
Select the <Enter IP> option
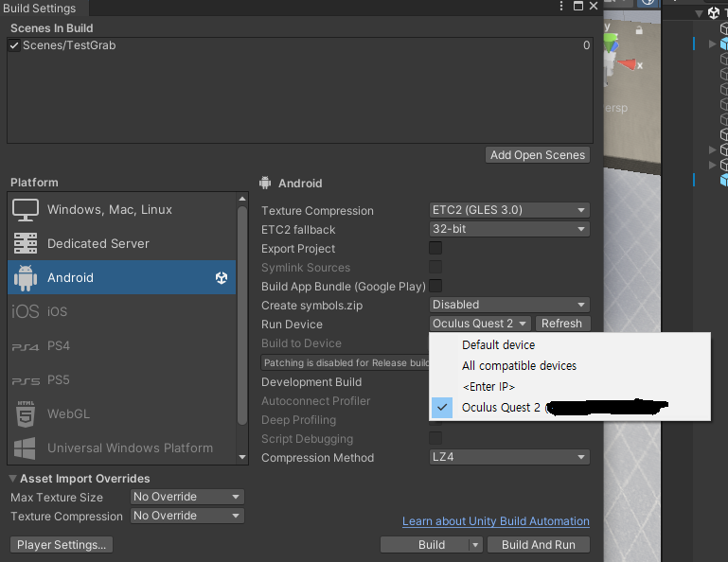click(x=570, y=387)
